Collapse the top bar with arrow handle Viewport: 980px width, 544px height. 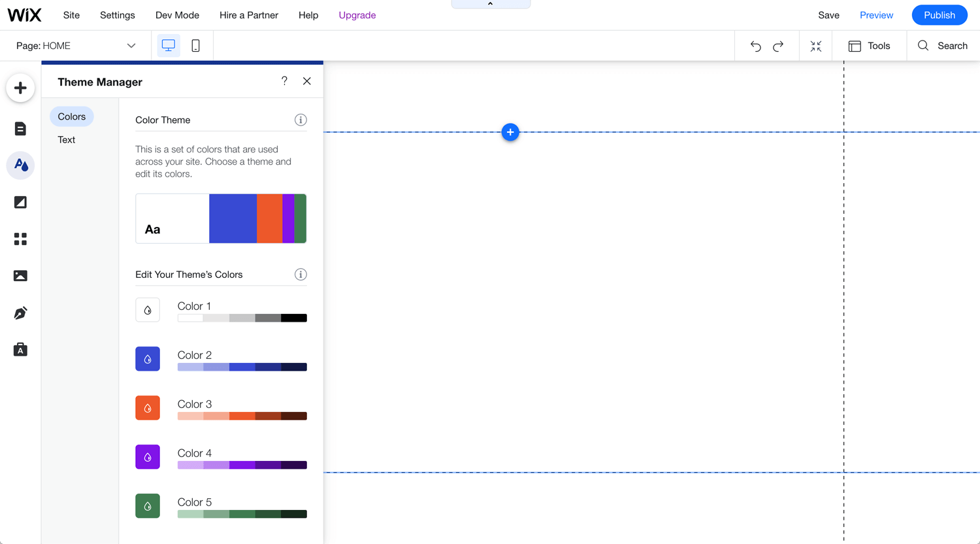pos(491,4)
